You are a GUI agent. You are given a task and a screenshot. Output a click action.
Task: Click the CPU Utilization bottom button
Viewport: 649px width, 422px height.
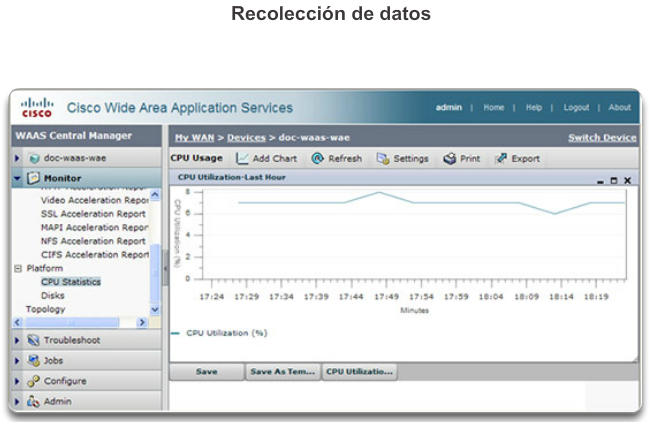click(x=359, y=372)
